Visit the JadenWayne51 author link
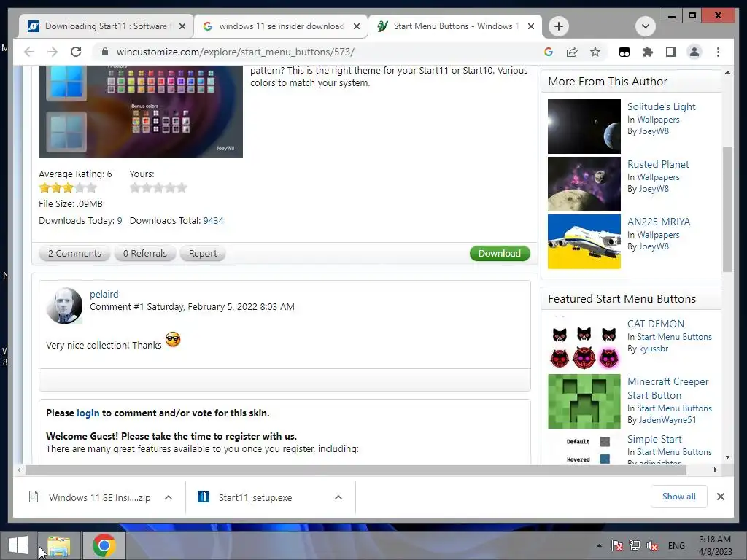The height and width of the screenshot is (560, 747). coord(667,420)
